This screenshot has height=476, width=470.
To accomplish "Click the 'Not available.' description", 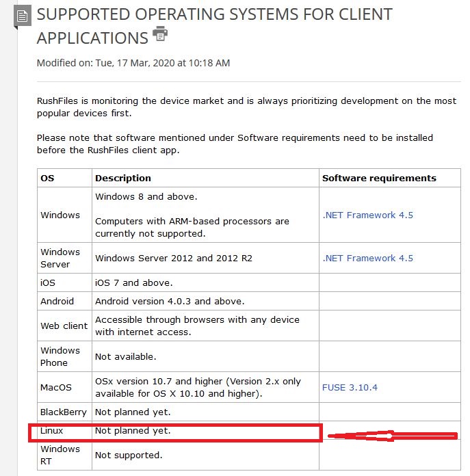I will tap(126, 356).
